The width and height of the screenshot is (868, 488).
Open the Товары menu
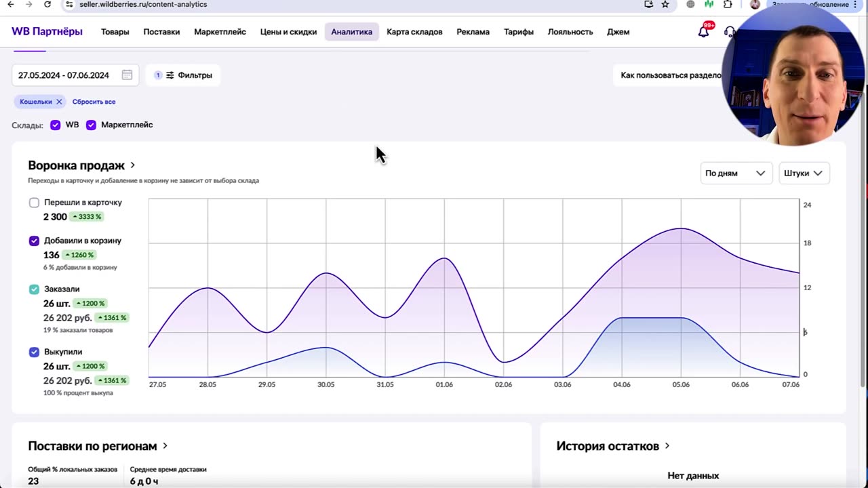115,32
